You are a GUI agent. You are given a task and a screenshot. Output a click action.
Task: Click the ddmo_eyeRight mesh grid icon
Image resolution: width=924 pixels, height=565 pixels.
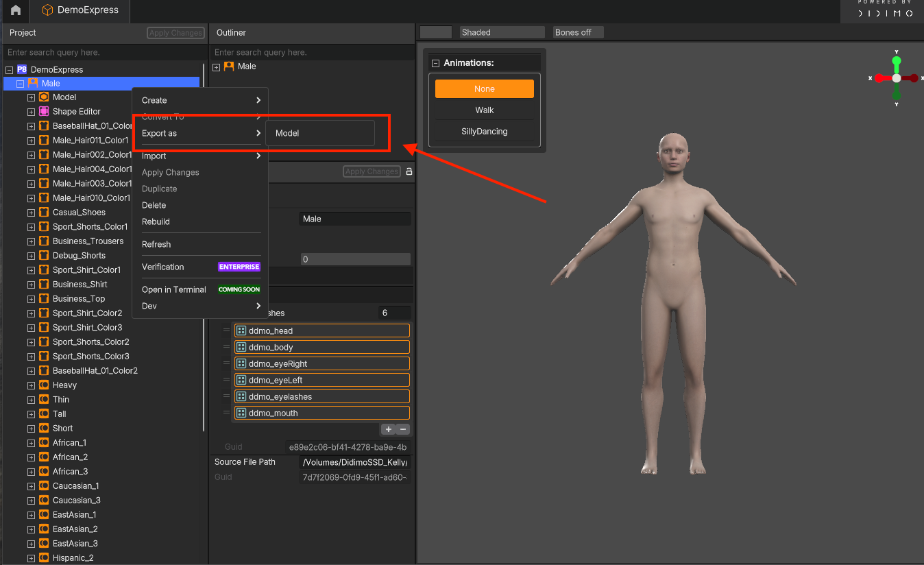click(x=241, y=363)
